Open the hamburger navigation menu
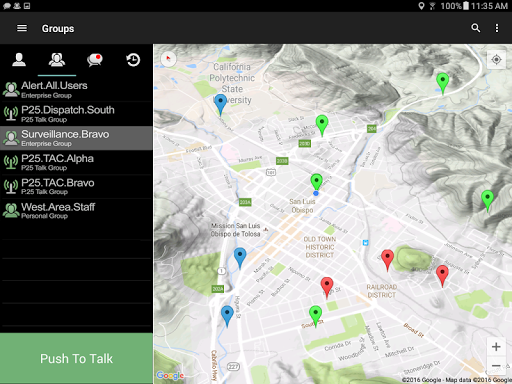 pyautogui.click(x=22, y=28)
